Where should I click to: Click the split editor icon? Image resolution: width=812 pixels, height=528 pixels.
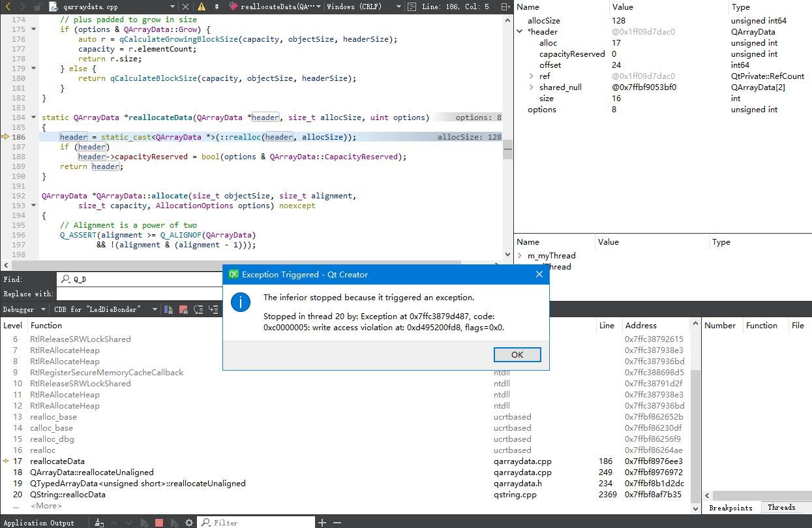click(x=505, y=7)
